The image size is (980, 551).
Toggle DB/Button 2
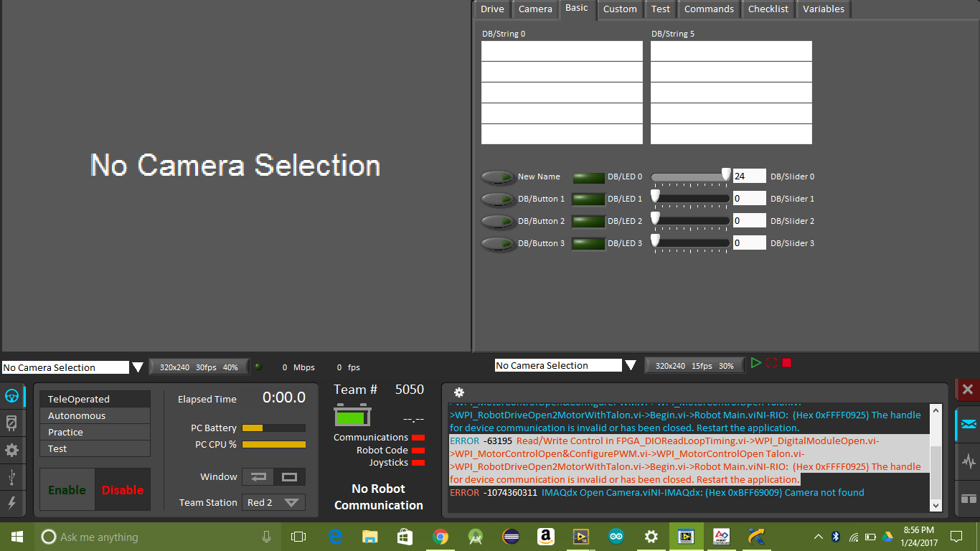pos(498,221)
